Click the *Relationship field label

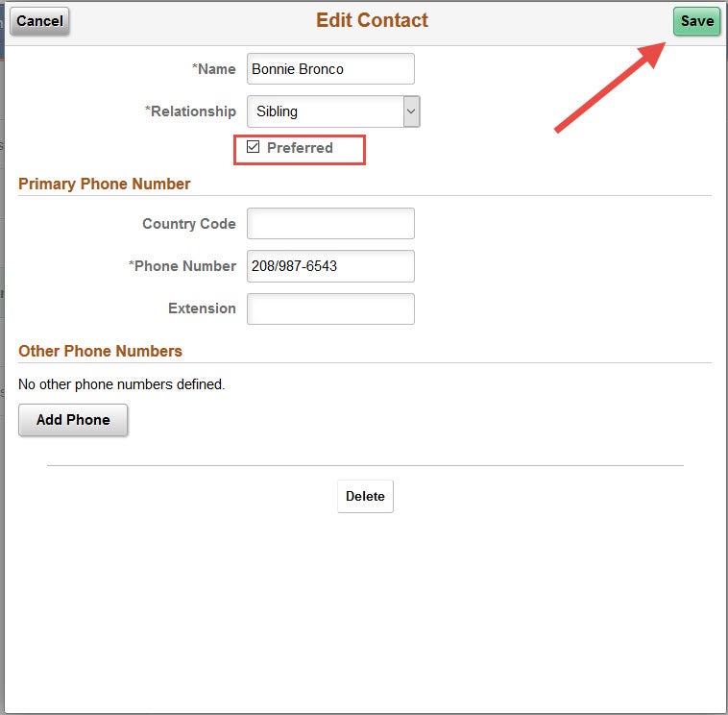tap(190, 111)
